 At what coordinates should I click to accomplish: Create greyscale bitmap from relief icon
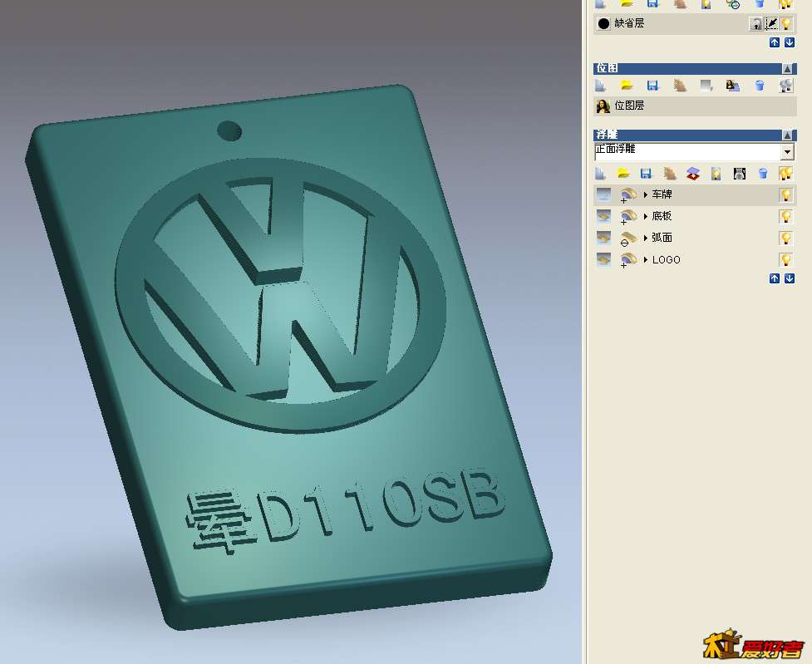click(740, 174)
